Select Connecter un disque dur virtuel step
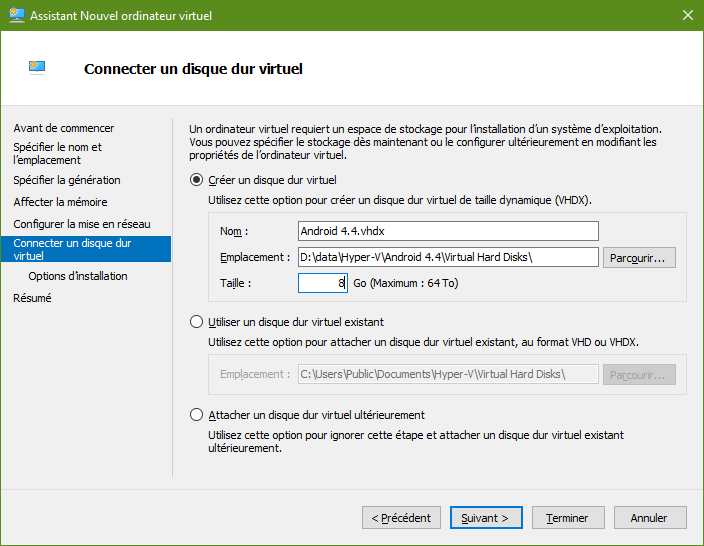Viewport: 704px width, 546px height. click(x=86, y=249)
